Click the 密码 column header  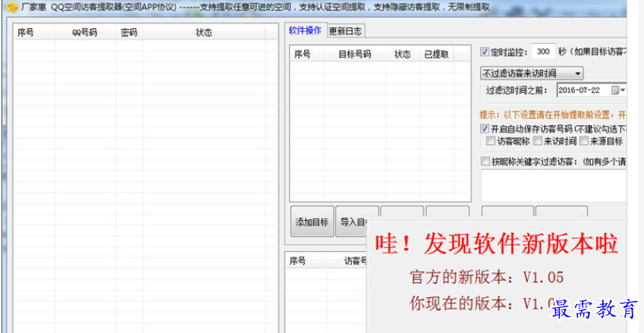(x=130, y=33)
